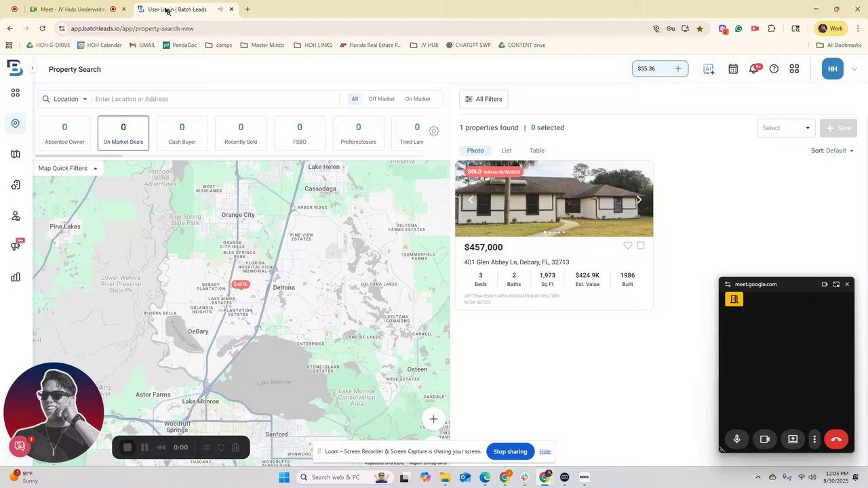Hide the Loom sharing notification
This screenshot has width=868, height=488.
pyautogui.click(x=545, y=451)
